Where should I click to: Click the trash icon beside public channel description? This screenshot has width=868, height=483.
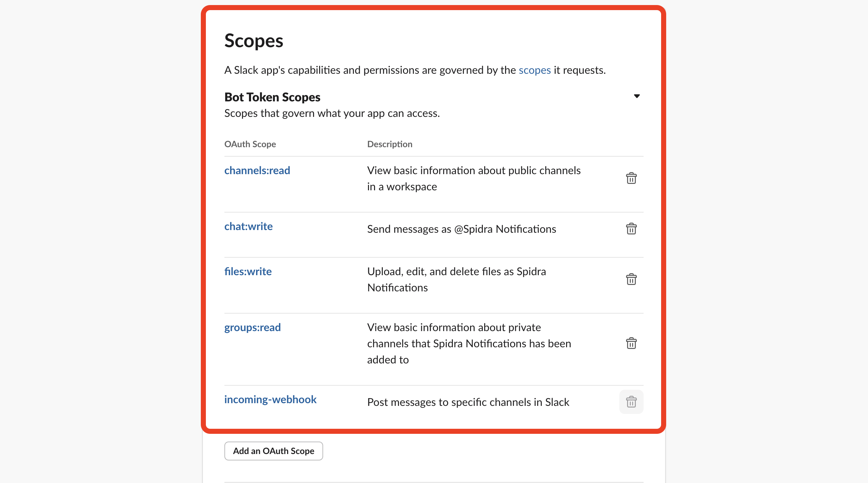pyautogui.click(x=631, y=178)
